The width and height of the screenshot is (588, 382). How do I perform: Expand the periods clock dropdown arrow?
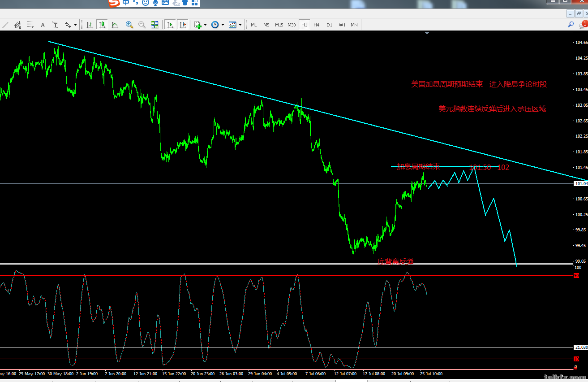coord(223,25)
